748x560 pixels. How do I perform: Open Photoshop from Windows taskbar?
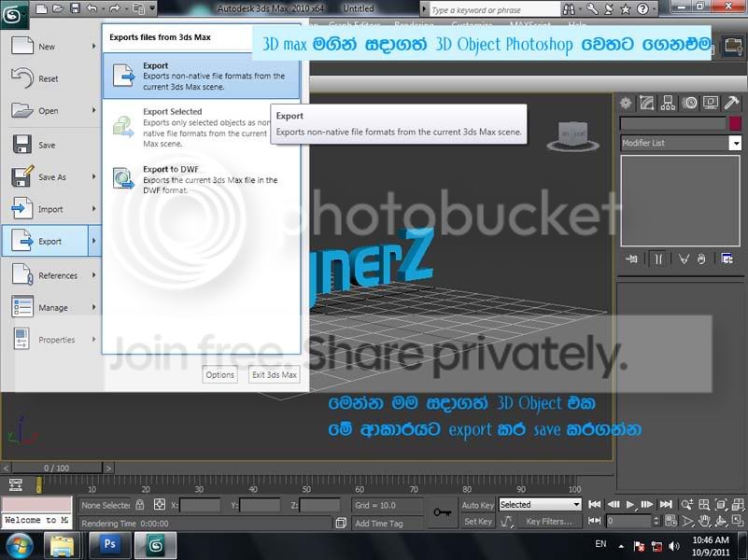[109, 545]
